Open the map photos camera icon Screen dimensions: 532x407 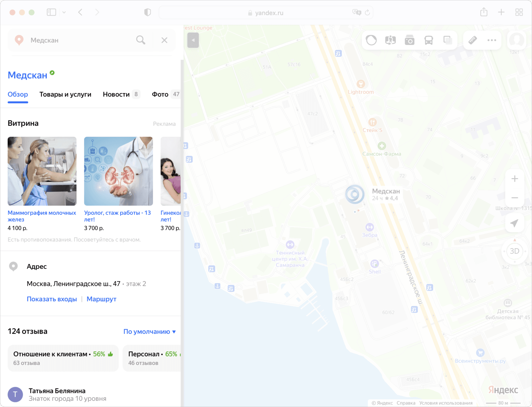coord(409,40)
